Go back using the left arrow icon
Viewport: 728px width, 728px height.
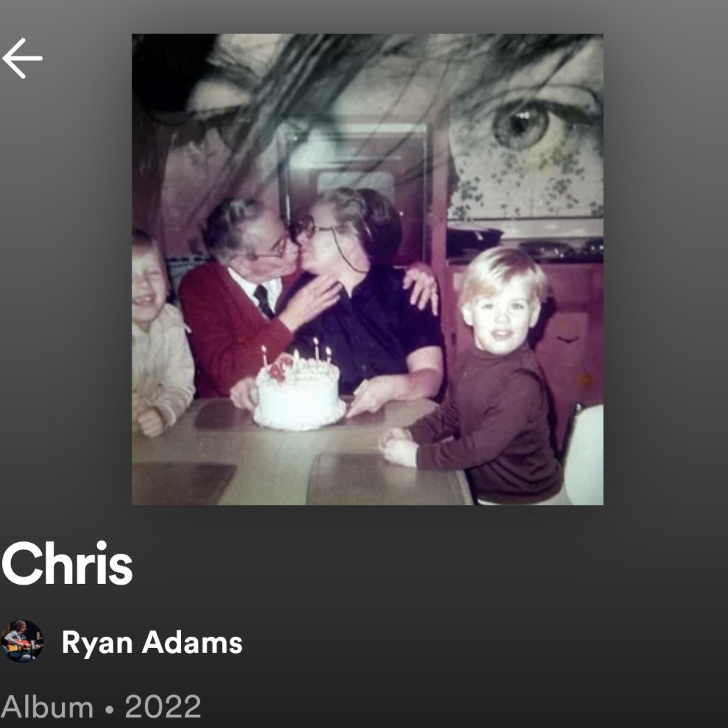[x=22, y=58]
